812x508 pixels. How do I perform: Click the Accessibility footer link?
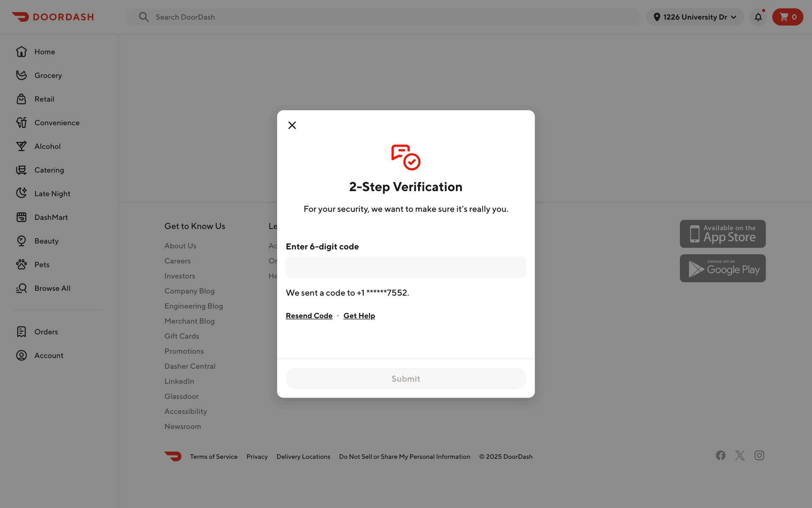point(186,411)
